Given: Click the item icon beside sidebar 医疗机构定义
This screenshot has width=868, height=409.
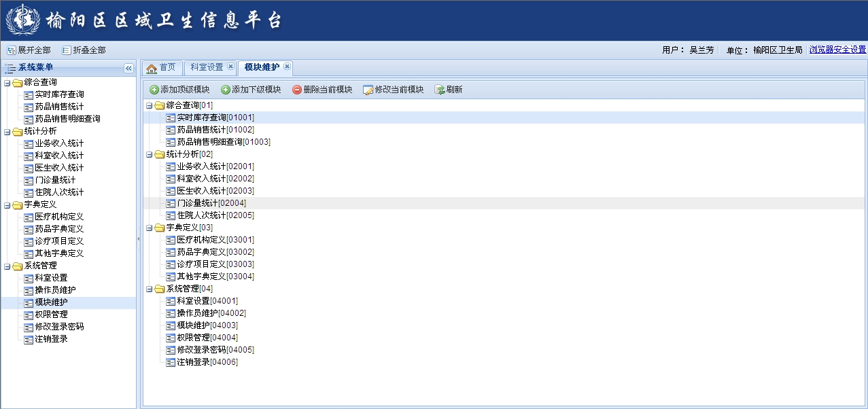Looking at the screenshot, I should pos(28,217).
